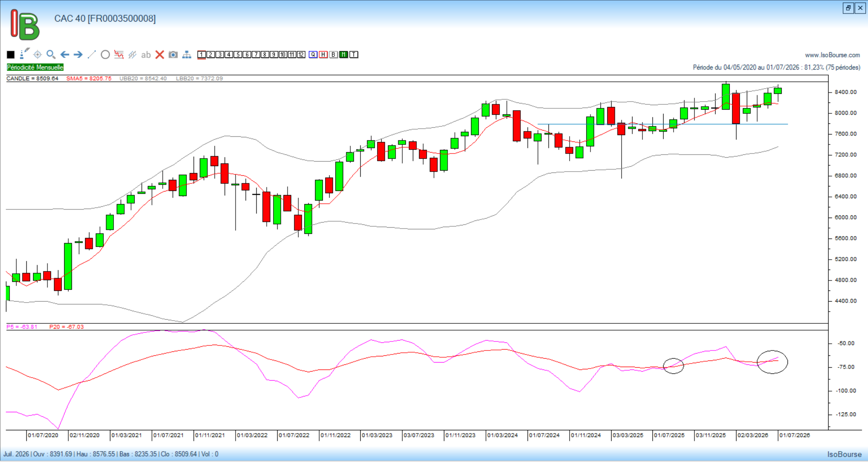Viewport: 868px width, 462px height.
Task: Click the -125.00 oscillator scale label
Action: pos(845,415)
